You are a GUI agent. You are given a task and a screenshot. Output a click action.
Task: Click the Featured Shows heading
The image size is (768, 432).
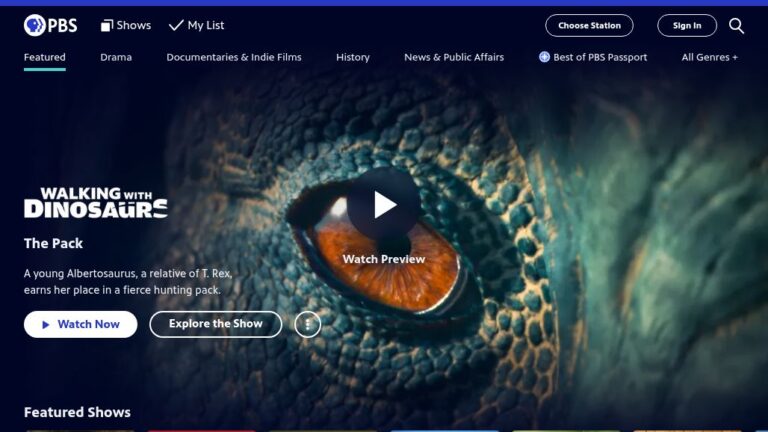pyautogui.click(x=77, y=412)
